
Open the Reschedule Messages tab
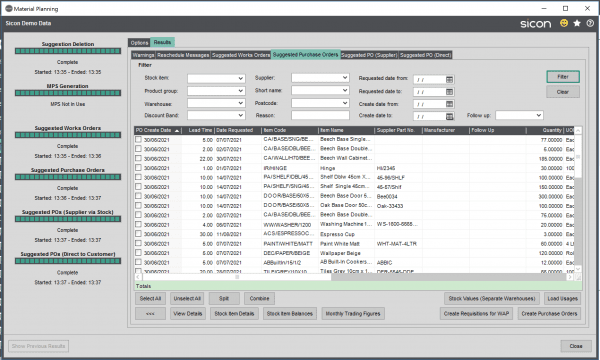pos(183,55)
